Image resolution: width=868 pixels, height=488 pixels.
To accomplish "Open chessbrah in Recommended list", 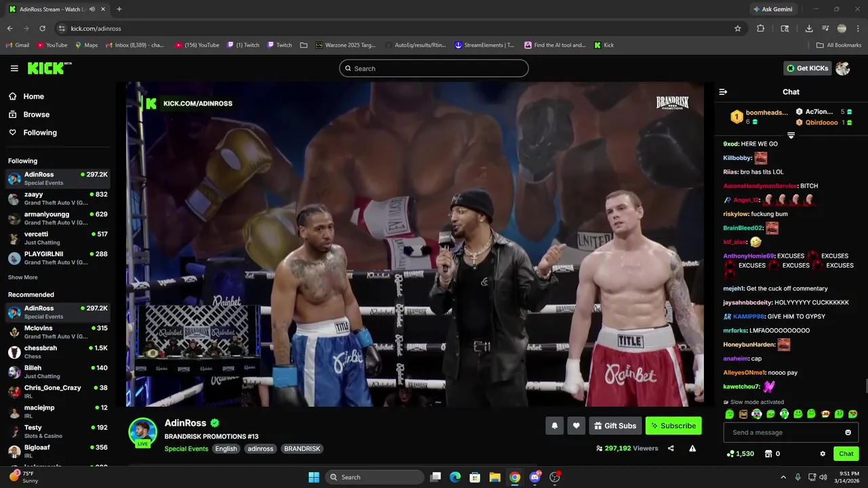I will point(58,352).
